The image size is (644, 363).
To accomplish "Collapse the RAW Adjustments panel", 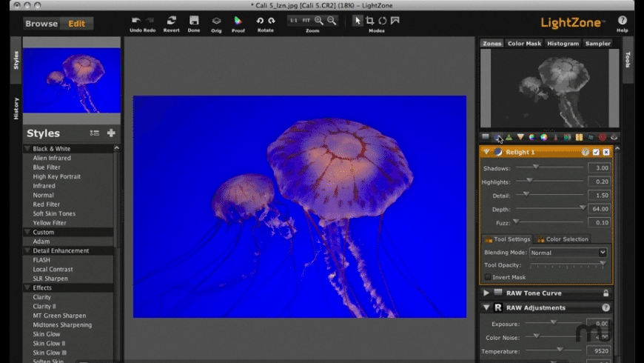I will [486, 307].
